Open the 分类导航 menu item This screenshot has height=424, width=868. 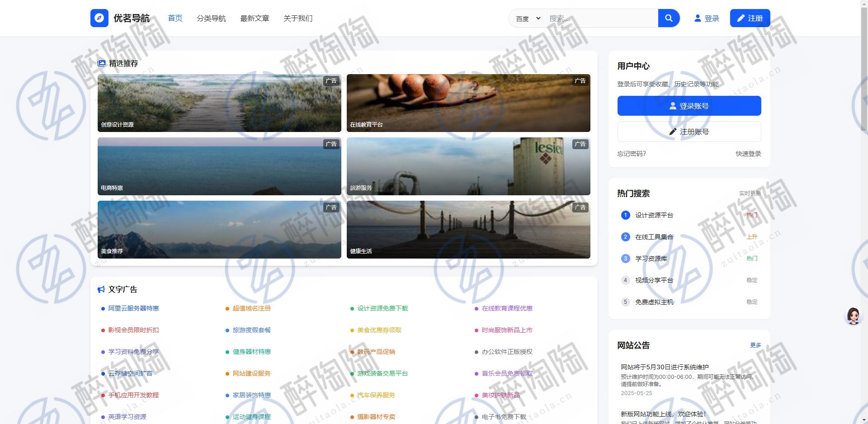(211, 19)
